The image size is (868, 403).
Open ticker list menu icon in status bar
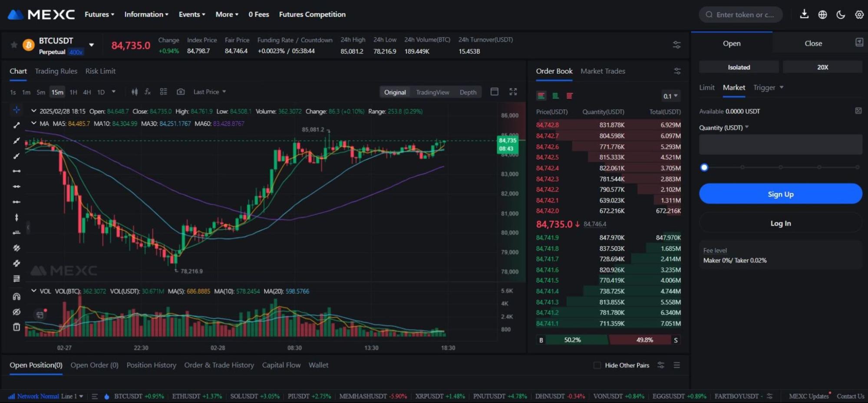coord(94,396)
